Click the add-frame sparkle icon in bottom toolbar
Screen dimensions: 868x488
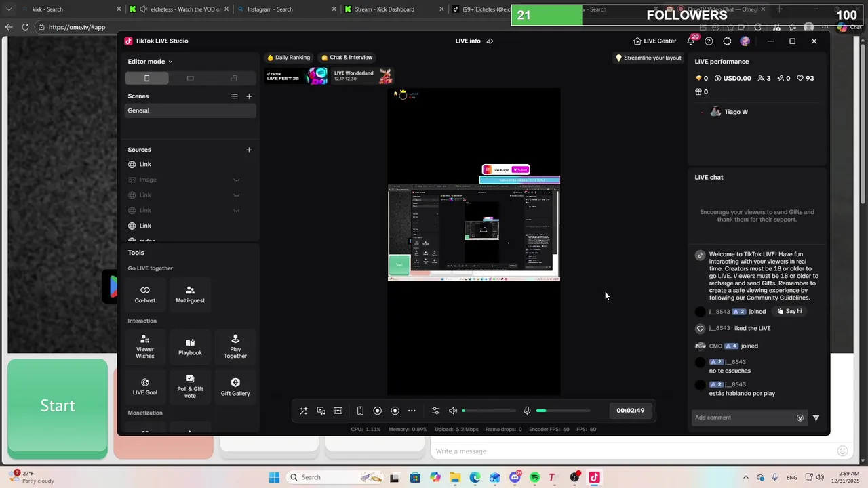click(338, 411)
